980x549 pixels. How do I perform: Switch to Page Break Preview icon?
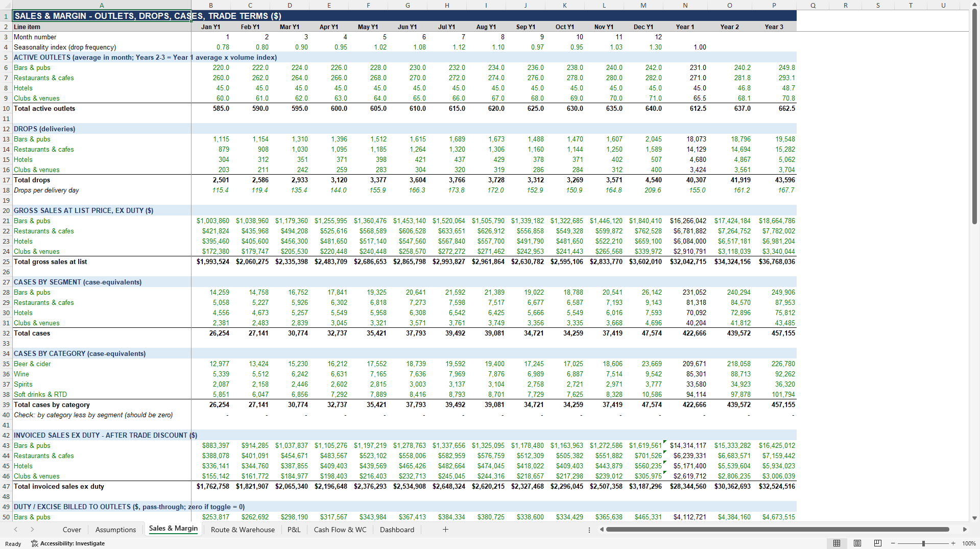(878, 543)
